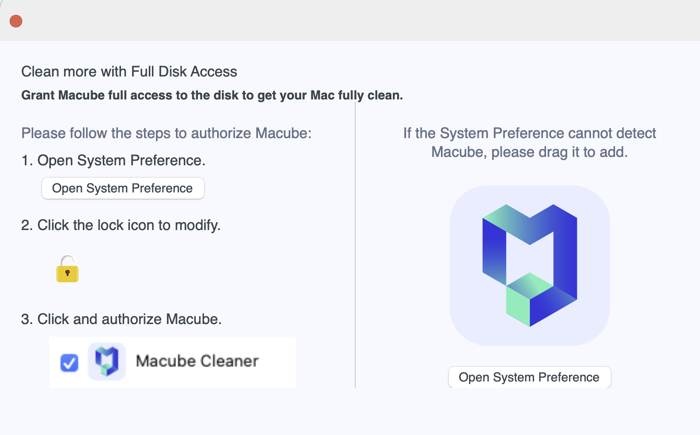Select the Macube Cleaner text label
Screen dimensions: 700x435
tap(197, 361)
